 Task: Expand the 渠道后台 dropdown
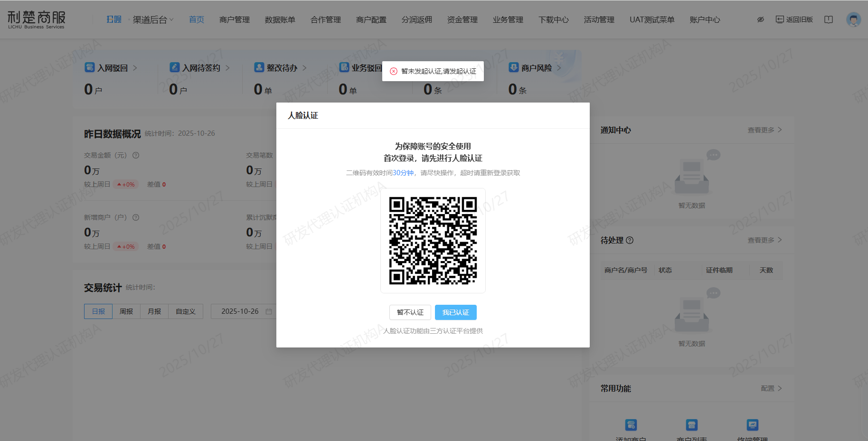[153, 19]
